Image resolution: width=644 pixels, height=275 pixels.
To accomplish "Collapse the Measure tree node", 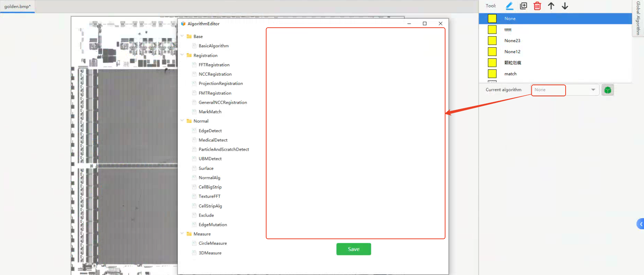I will (182, 234).
